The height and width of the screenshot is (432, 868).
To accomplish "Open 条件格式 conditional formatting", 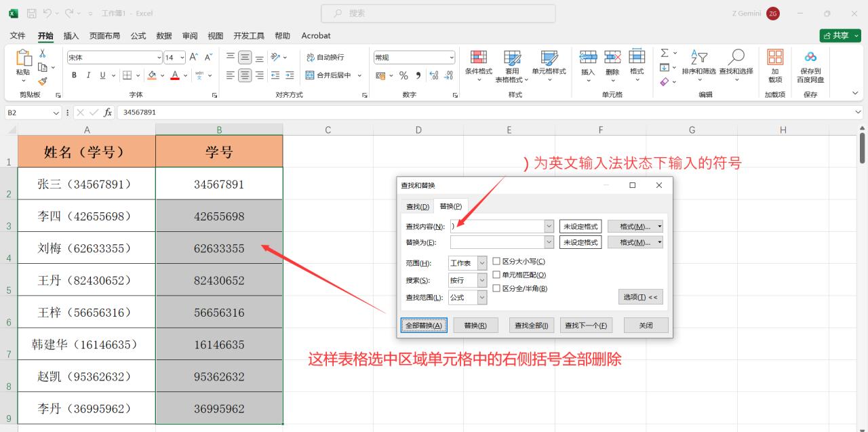I will 479,64.
